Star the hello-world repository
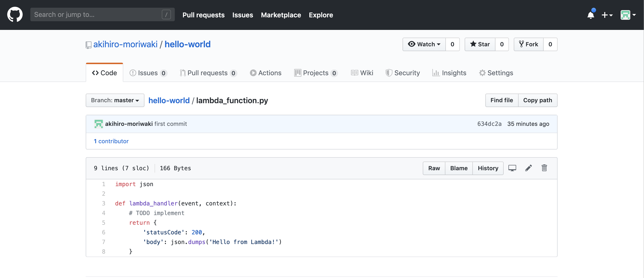 click(x=480, y=44)
